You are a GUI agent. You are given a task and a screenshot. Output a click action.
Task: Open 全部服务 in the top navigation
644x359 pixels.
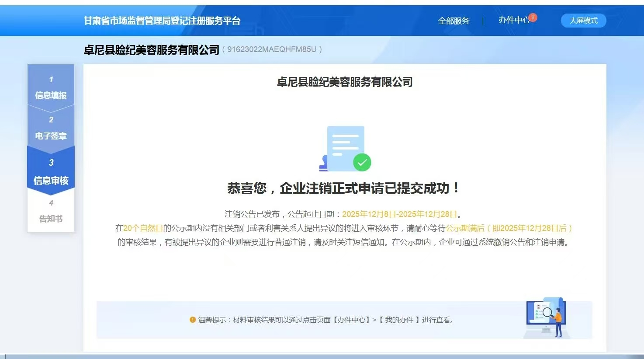[x=454, y=21]
